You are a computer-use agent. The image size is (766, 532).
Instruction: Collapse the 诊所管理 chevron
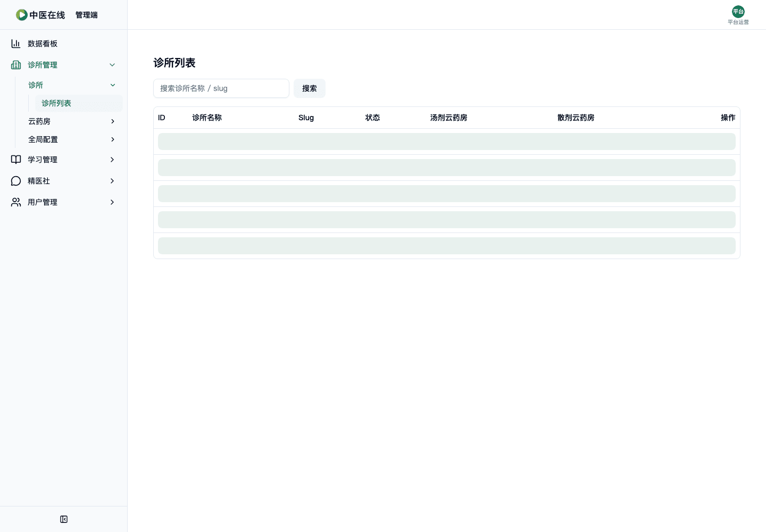coord(112,65)
